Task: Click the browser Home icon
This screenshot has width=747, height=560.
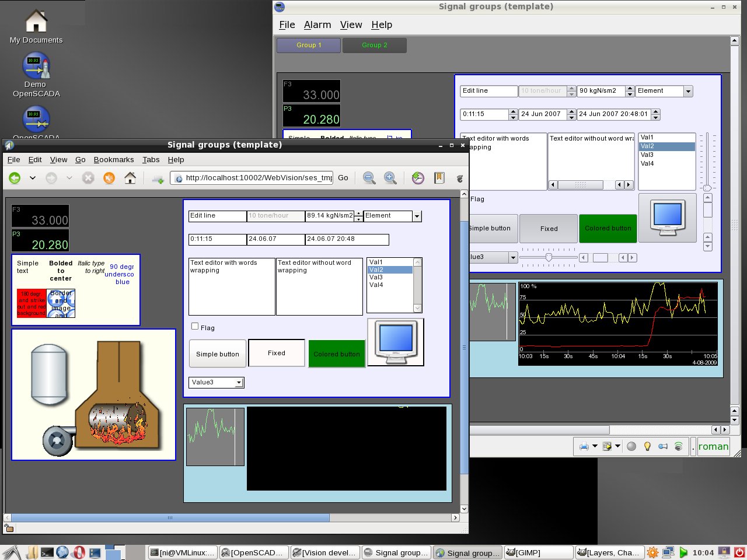Action: click(130, 178)
